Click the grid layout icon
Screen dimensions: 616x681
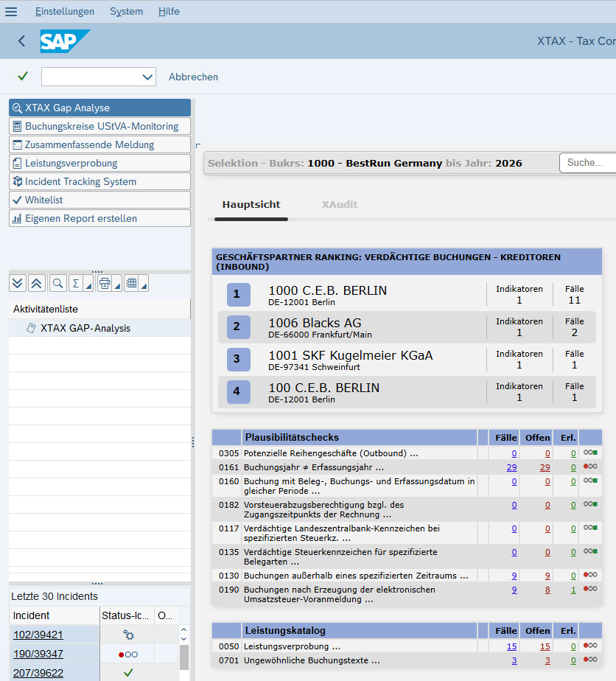pyautogui.click(x=132, y=284)
